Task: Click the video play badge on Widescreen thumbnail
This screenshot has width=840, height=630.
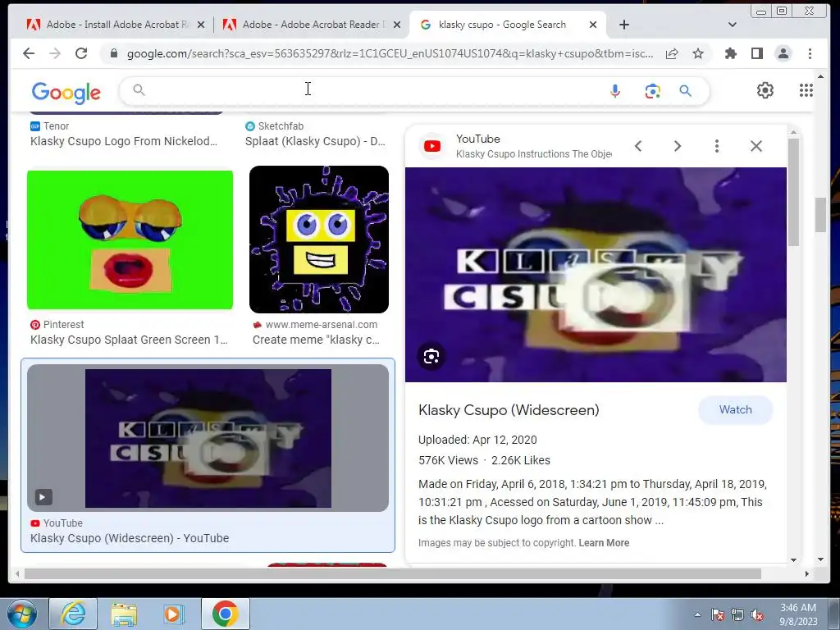Action: click(x=43, y=497)
